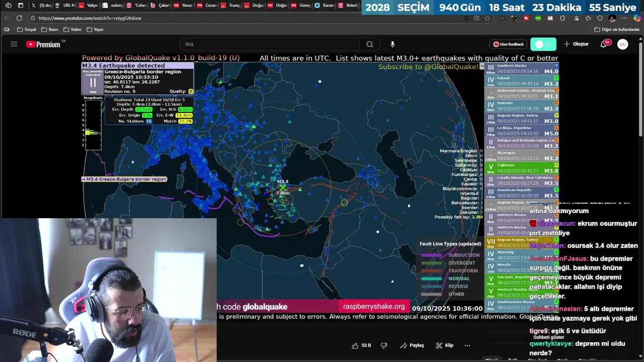
Task: Click the Give feedback button
Action: (x=509, y=44)
